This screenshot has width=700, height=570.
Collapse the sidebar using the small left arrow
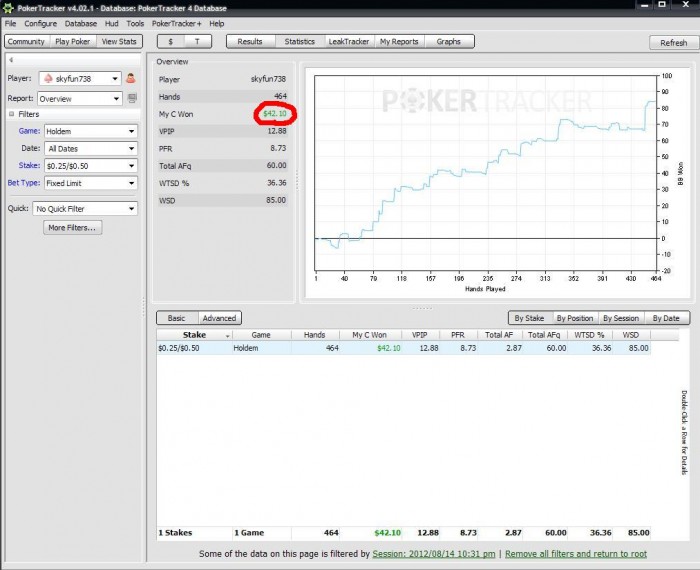click(11, 59)
